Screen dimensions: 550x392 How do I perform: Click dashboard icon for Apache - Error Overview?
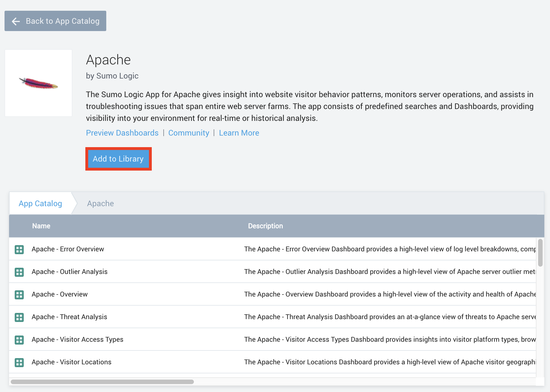tap(19, 249)
